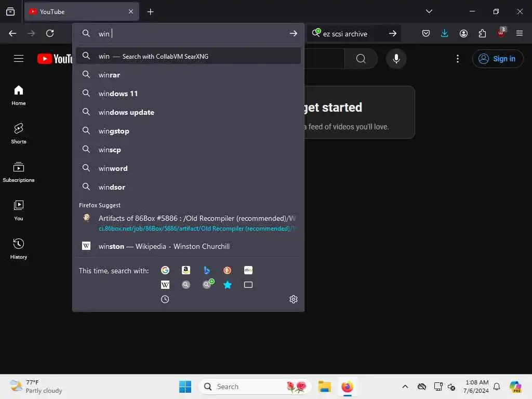This screenshot has width=532, height=399.
Task: Choose the 'winscp' suggestion
Action: pyautogui.click(x=188, y=150)
